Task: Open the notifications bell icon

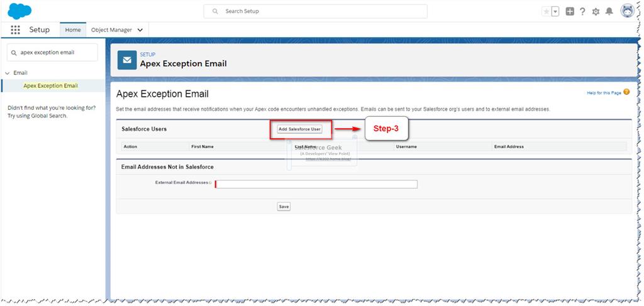Action: [x=609, y=11]
